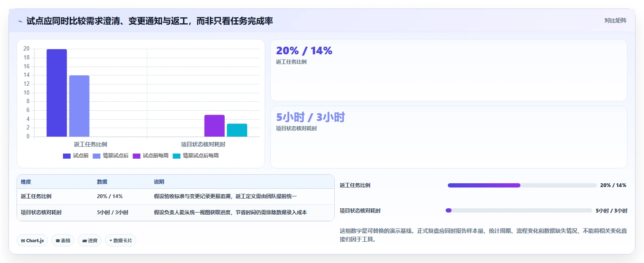Viewport: 644px width, 263px height.
Task: Click the 返工任务比例 cell in the table
Action: tap(36, 196)
